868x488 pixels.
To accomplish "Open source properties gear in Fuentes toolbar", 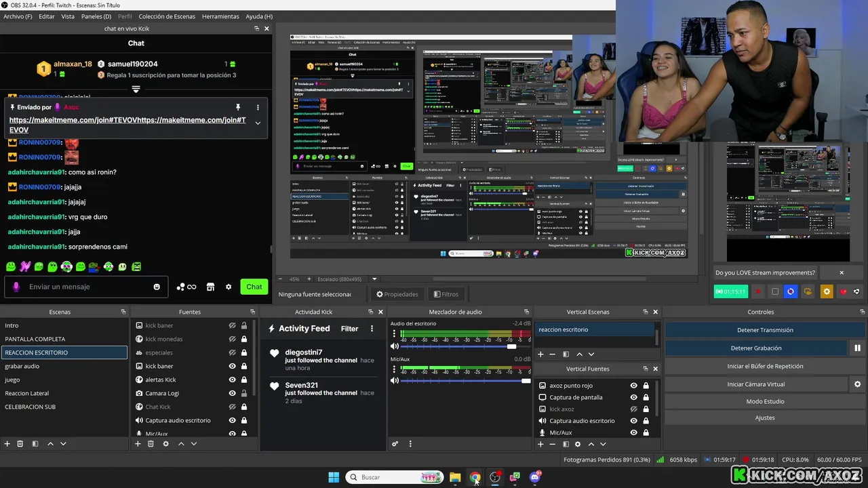I will 165,444.
